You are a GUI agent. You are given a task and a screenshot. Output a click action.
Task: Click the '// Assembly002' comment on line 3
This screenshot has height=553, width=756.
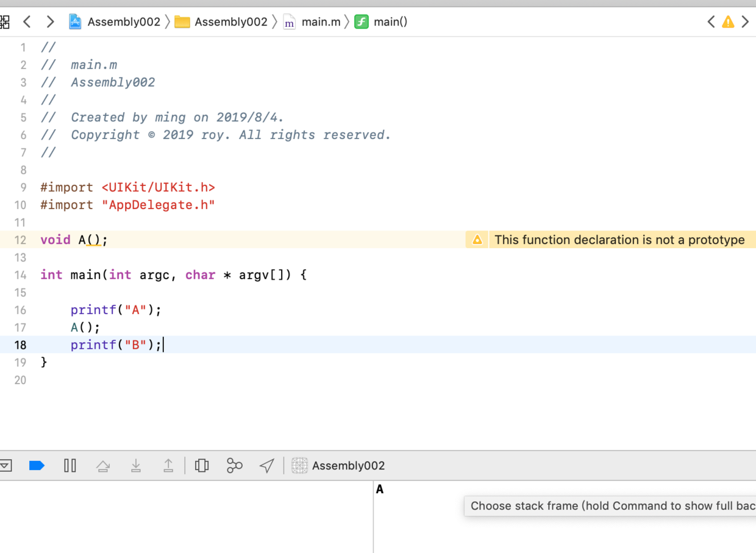point(98,82)
